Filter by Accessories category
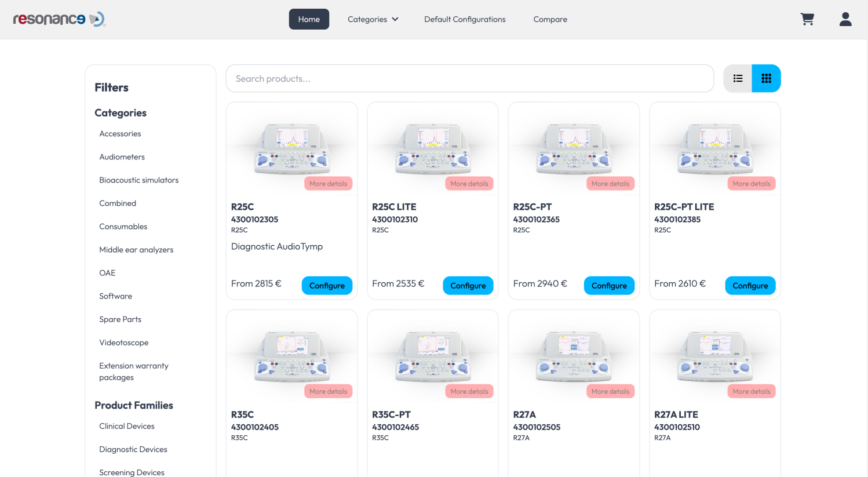The height and width of the screenshot is (477, 868). coord(120,134)
